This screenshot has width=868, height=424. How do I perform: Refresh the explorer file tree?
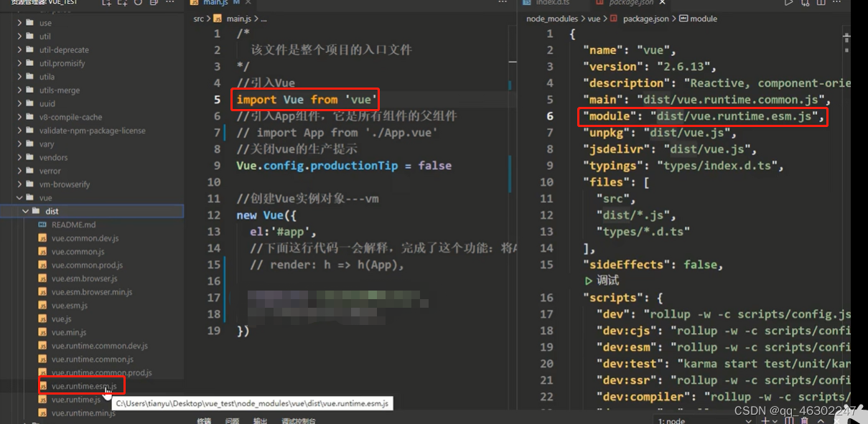(138, 3)
